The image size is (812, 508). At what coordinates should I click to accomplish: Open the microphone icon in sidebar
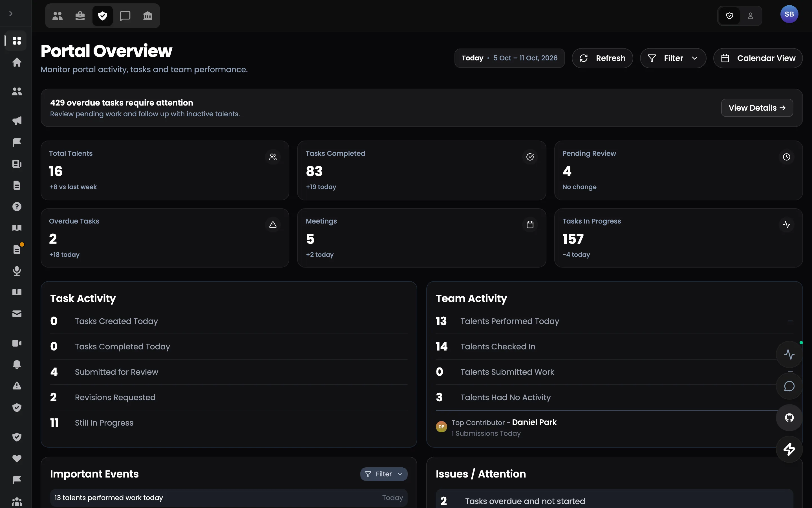click(17, 271)
